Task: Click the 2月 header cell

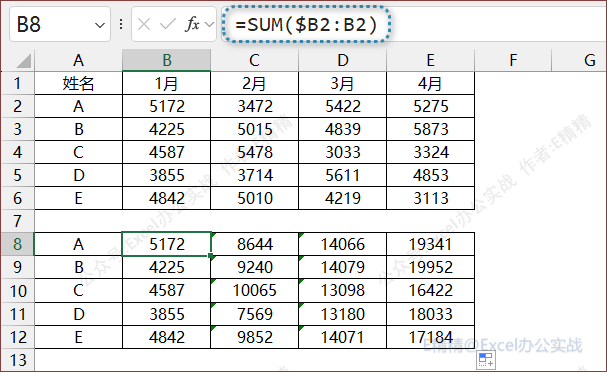Action: (x=254, y=83)
